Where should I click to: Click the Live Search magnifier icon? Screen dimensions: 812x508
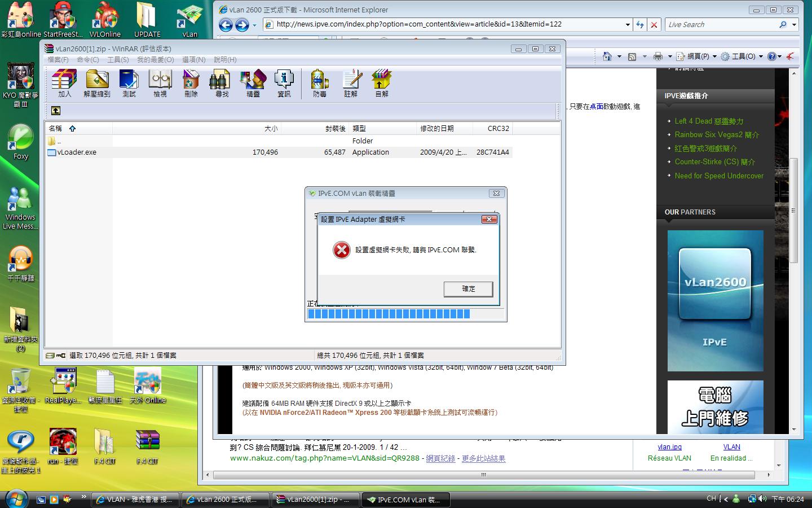783,25
